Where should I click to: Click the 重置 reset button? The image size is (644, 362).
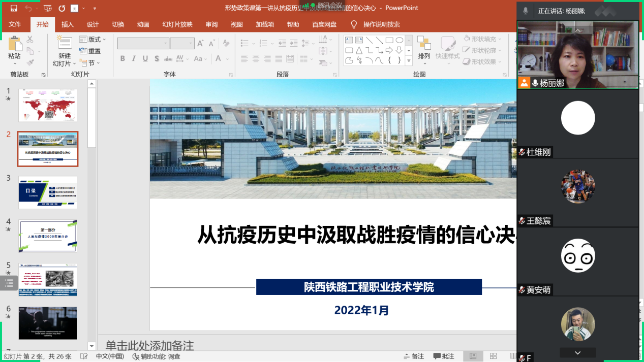pyautogui.click(x=90, y=51)
